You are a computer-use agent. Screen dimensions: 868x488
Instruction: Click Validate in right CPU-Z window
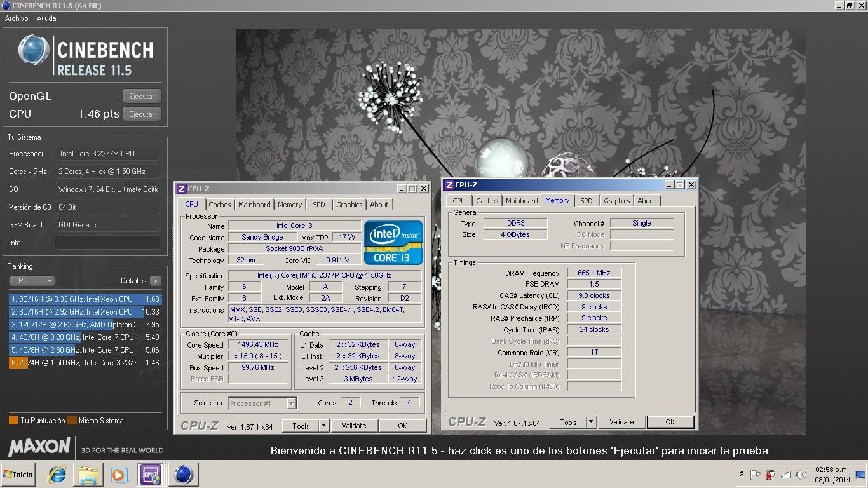point(621,422)
